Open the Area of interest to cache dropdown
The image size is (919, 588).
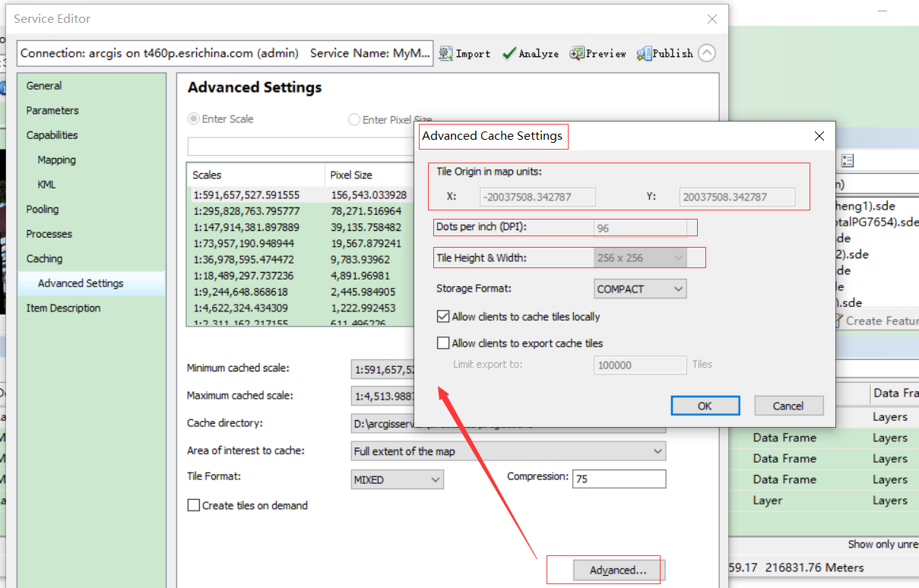click(509, 451)
